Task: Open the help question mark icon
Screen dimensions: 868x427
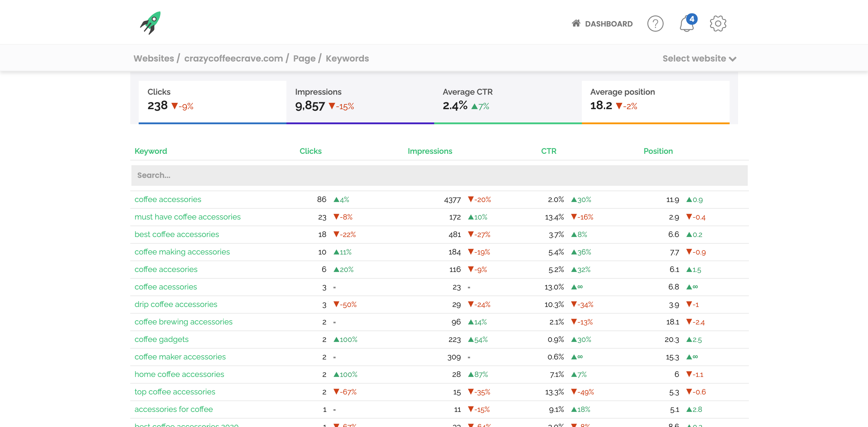Action: click(655, 24)
